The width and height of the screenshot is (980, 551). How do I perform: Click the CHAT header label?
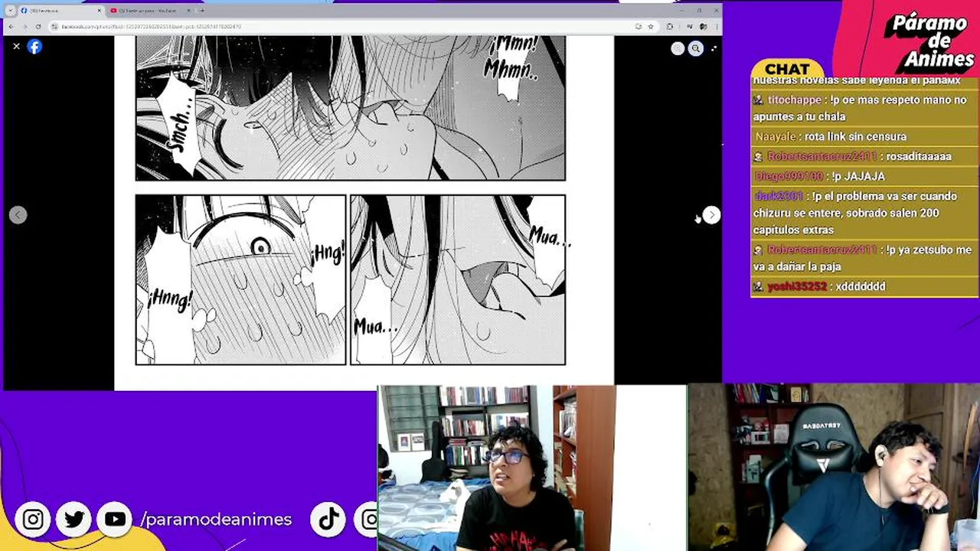pyautogui.click(x=787, y=70)
